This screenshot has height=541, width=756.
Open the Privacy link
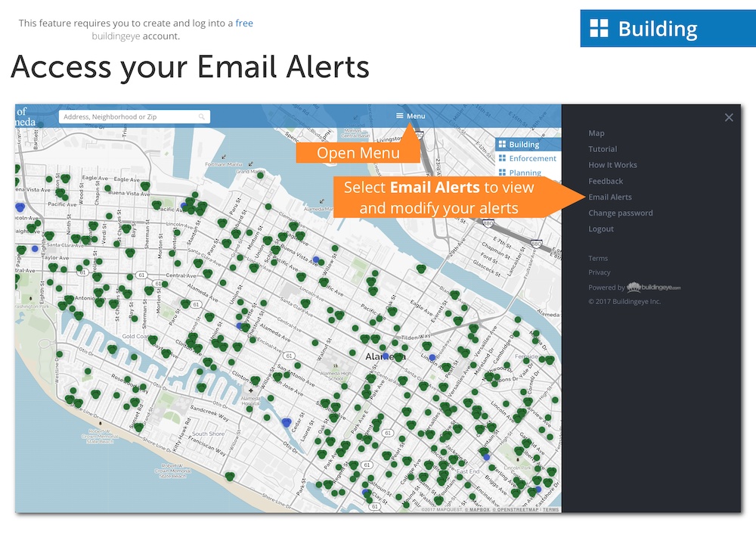click(600, 272)
